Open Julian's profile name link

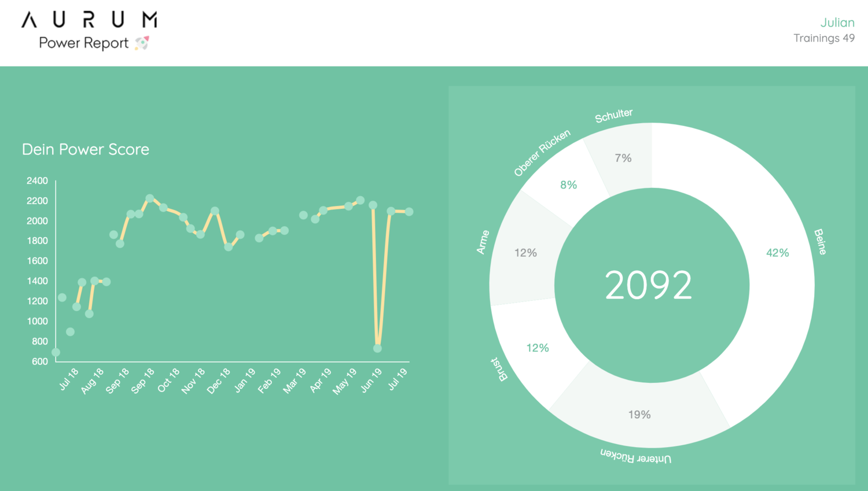tap(837, 23)
